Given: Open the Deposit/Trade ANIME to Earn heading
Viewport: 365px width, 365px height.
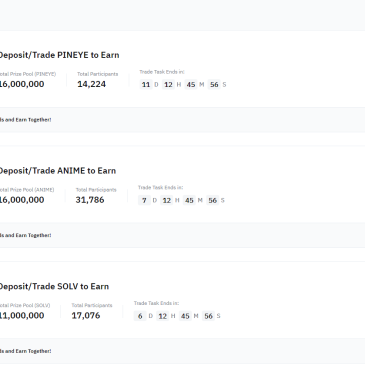Looking at the screenshot, I should pyautogui.click(x=58, y=171).
